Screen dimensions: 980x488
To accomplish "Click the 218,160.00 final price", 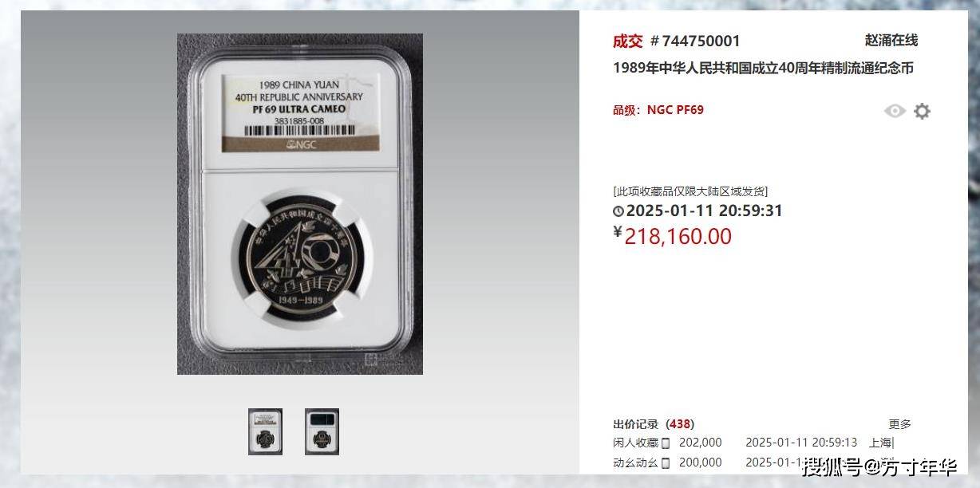I will (x=678, y=236).
